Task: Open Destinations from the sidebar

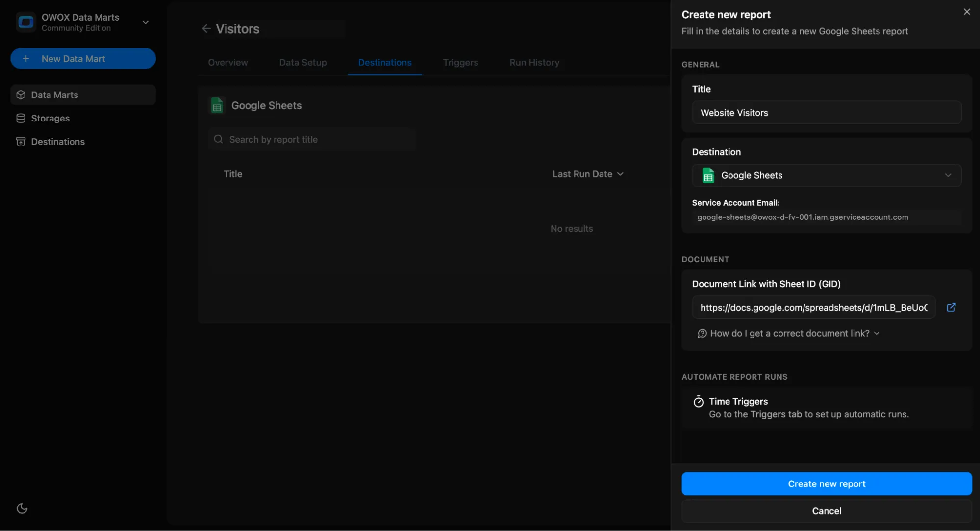Action: [x=57, y=142]
